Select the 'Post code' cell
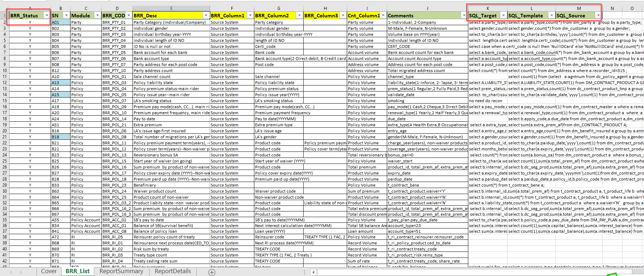The height and width of the screenshot is (276, 644). 279,65
